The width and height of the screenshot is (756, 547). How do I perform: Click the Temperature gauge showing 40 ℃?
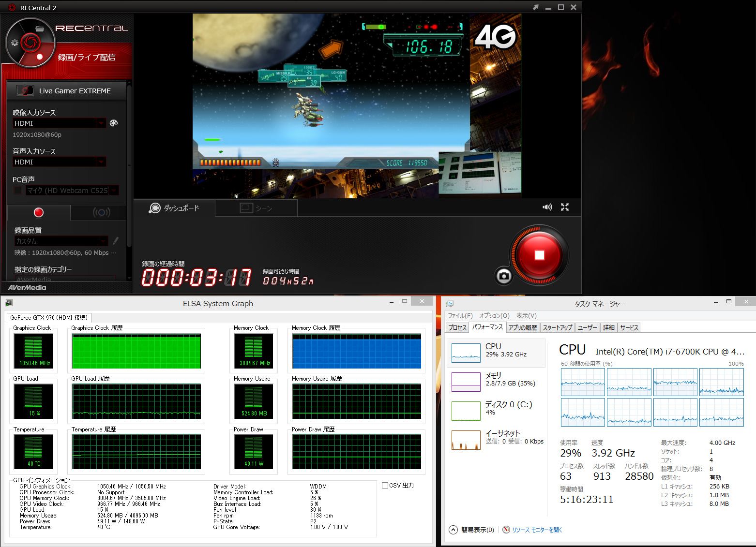(x=33, y=452)
